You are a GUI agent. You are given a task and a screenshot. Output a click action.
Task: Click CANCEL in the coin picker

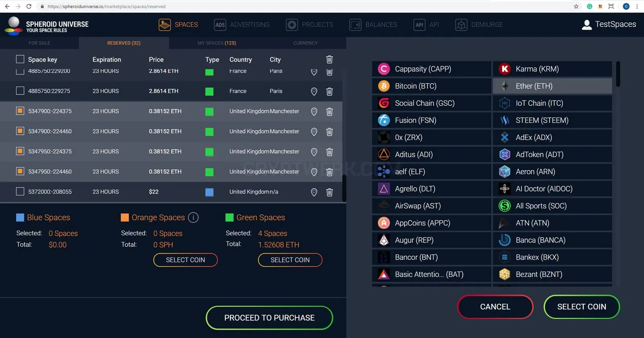click(495, 307)
